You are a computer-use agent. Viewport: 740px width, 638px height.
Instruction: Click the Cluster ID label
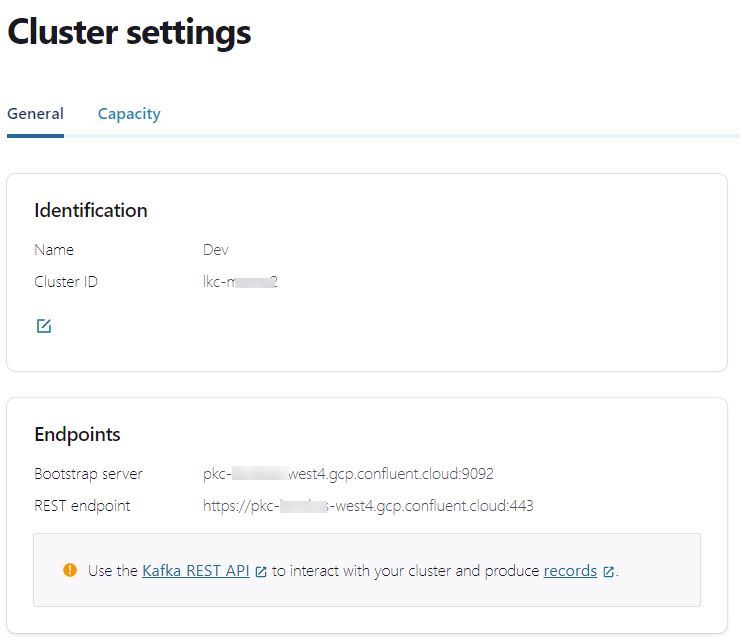[x=66, y=282]
